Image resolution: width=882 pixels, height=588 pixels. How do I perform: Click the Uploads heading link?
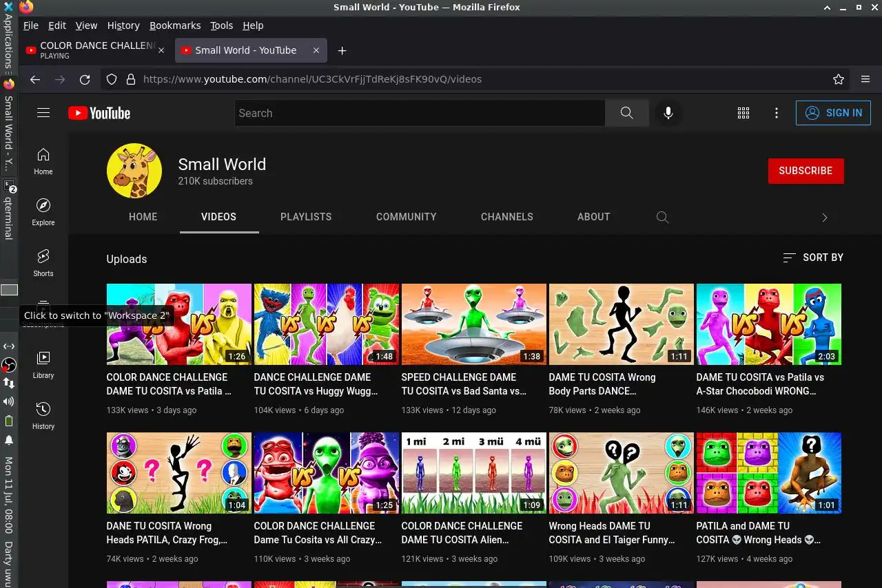[x=127, y=260]
